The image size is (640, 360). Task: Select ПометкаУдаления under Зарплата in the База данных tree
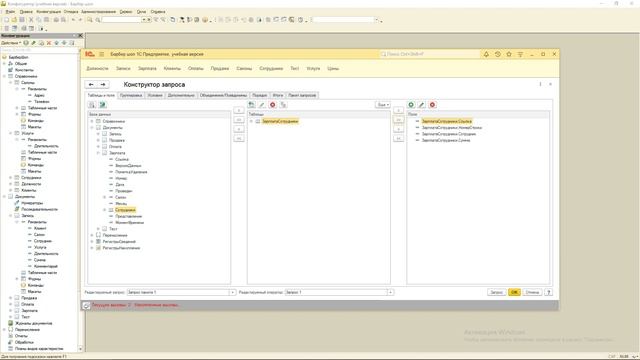[131, 172]
